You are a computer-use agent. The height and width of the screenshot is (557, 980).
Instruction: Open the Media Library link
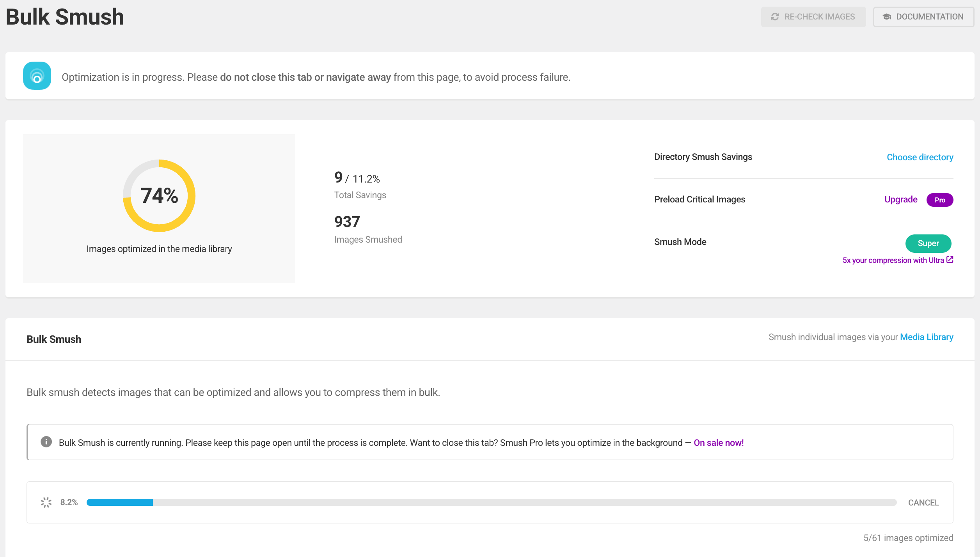coord(926,337)
